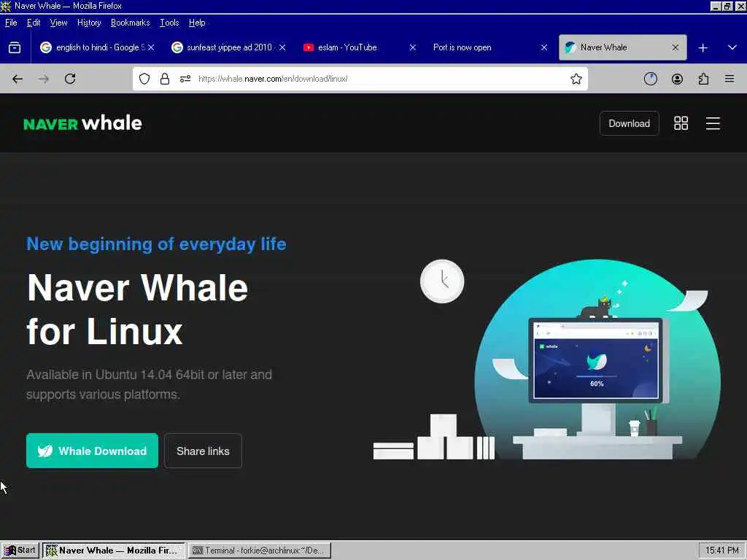The image size is (747, 560).
Task: Open the tracking protection shield icon
Action: tap(144, 79)
